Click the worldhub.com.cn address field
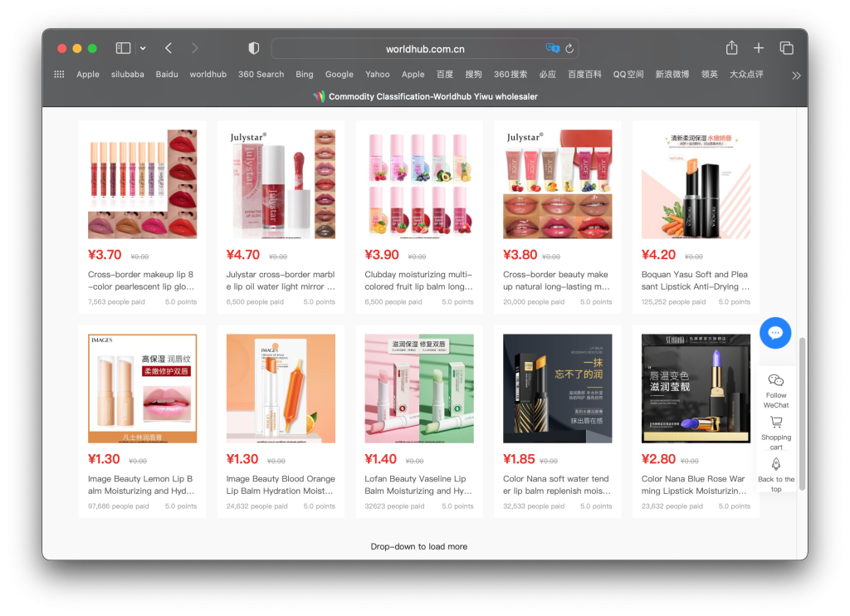 (425, 49)
